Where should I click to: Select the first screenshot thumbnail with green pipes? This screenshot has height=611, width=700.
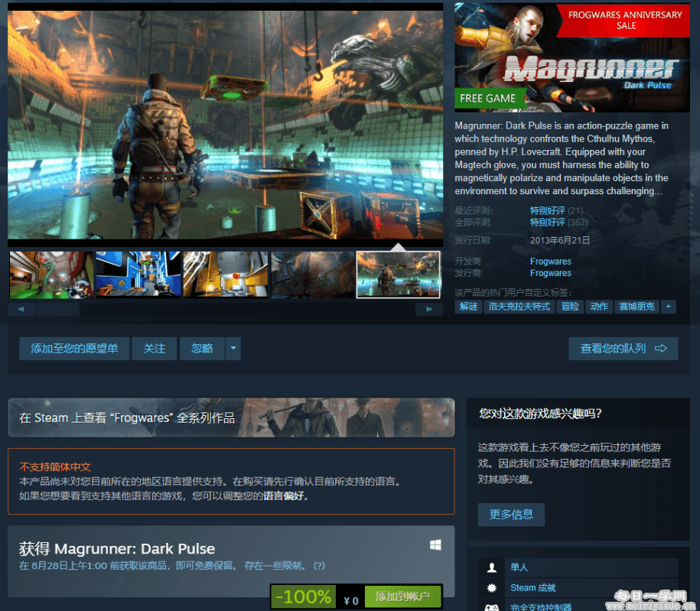(51, 275)
